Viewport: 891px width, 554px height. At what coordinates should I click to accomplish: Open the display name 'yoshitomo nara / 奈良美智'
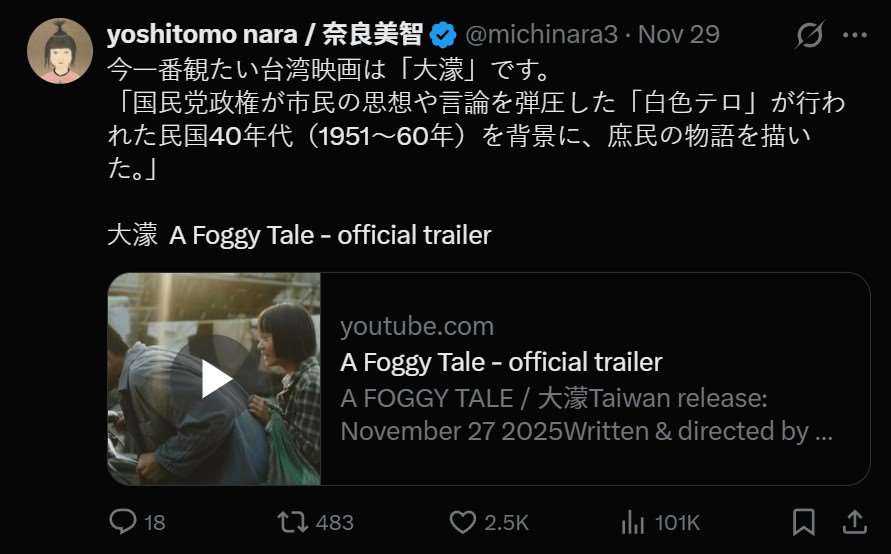(x=267, y=35)
